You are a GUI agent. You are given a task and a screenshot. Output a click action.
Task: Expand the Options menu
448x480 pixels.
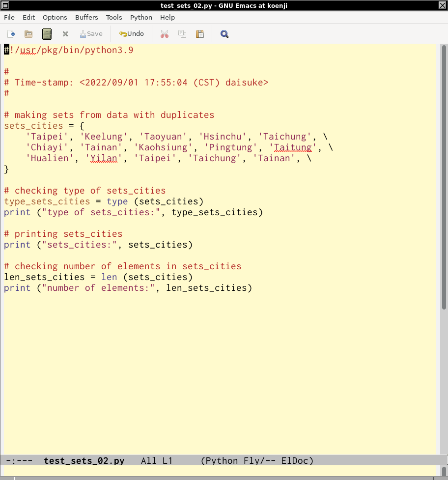[55, 17]
